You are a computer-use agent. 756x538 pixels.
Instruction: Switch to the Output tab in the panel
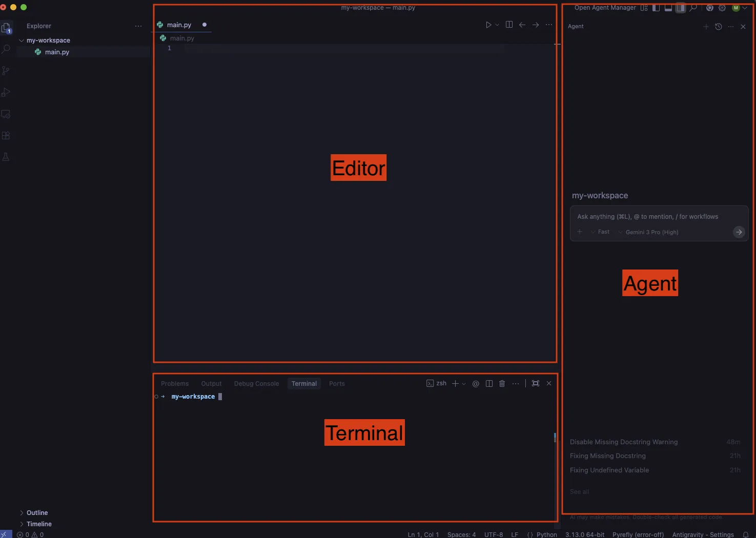(x=211, y=383)
